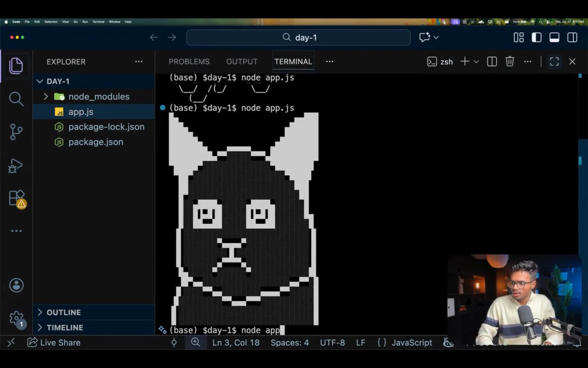This screenshot has width=588, height=368.
Task: Click the zsh terminal shell label
Action: click(440, 62)
